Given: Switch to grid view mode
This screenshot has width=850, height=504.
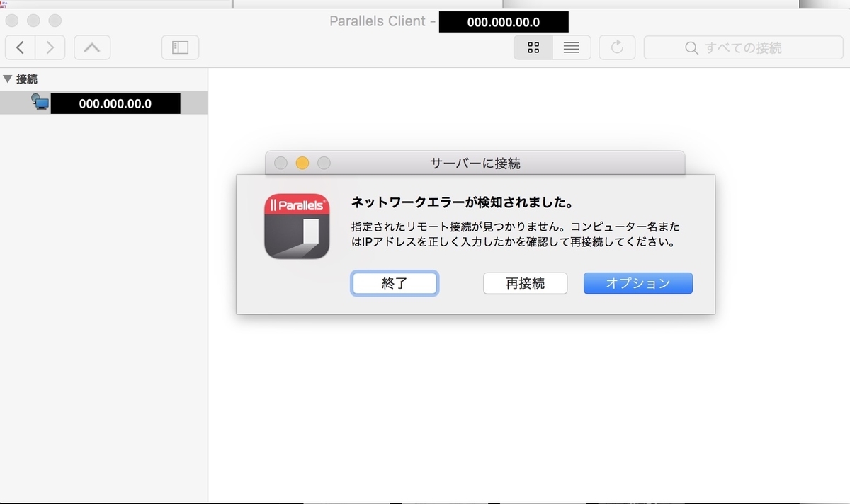Looking at the screenshot, I should pos(533,47).
